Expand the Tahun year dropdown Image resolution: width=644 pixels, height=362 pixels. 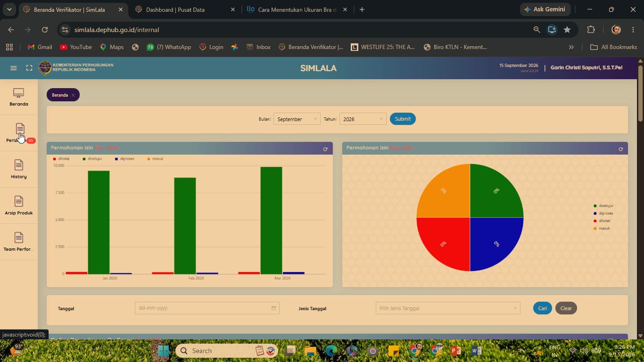pos(363,119)
